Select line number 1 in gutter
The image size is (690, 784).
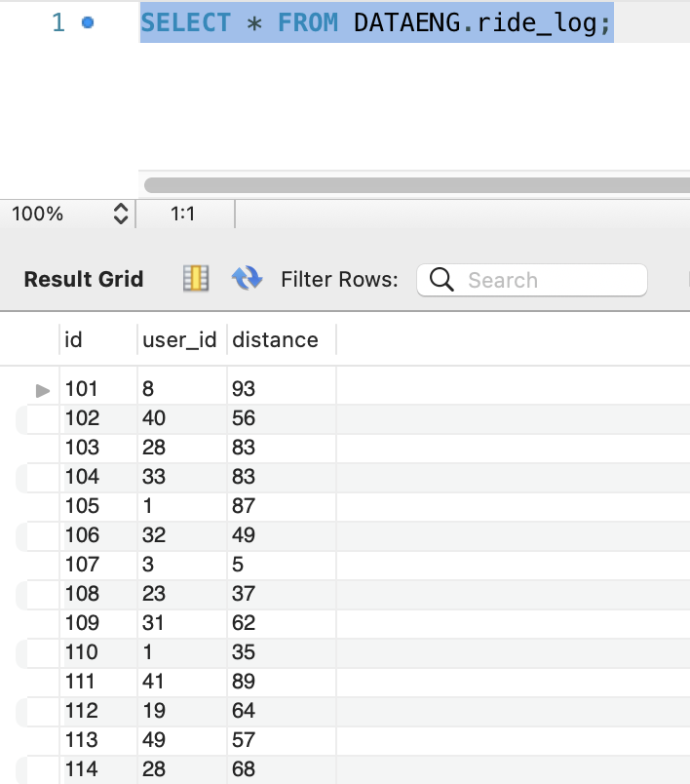coord(57,22)
